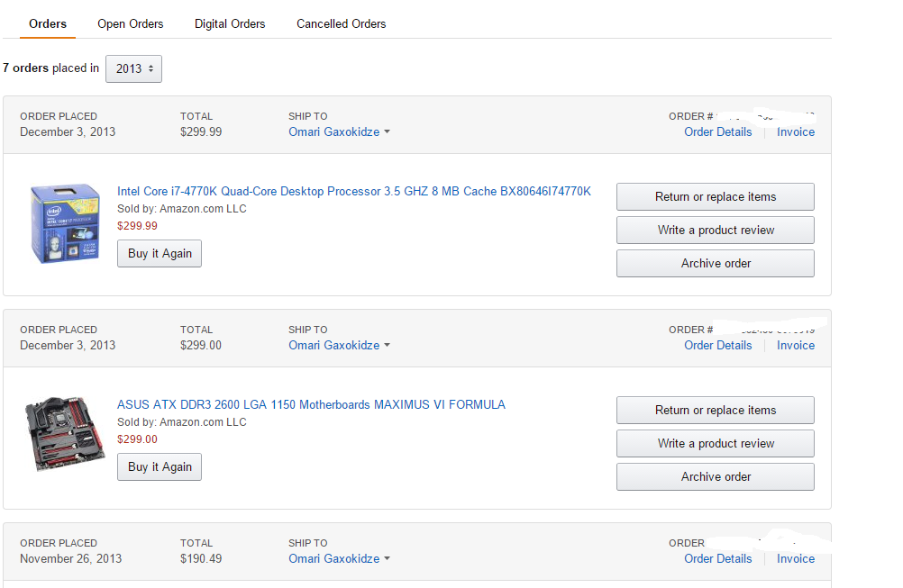
Task: Open the 2013 year filter dropdown
Action: tap(133, 68)
